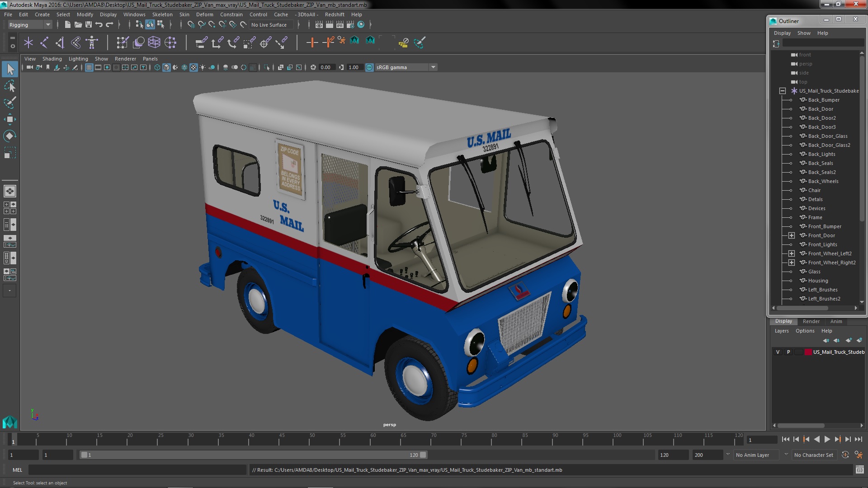Viewport: 868px width, 488px height.
Task: Switch to the Anim layer tab
Action: coord(836,321)
